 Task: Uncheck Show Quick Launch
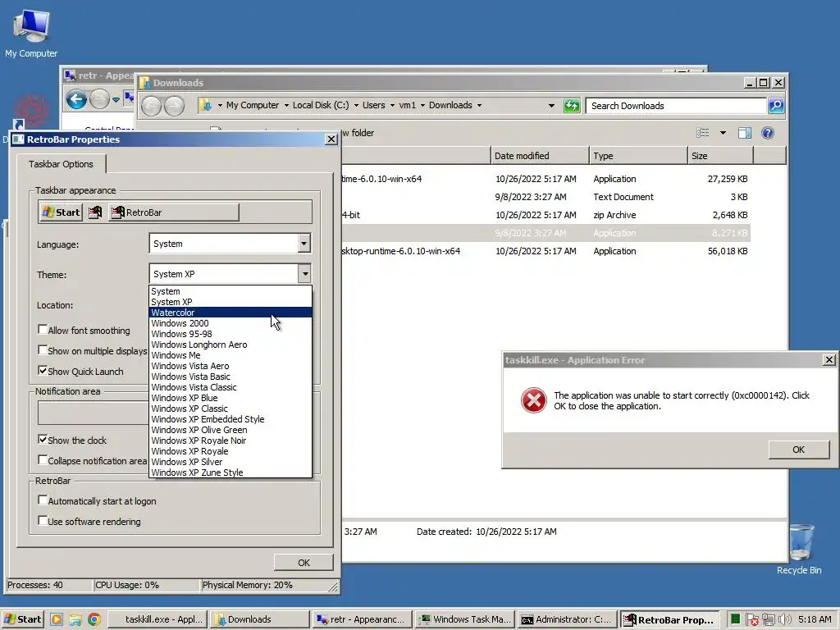point(43,370)
